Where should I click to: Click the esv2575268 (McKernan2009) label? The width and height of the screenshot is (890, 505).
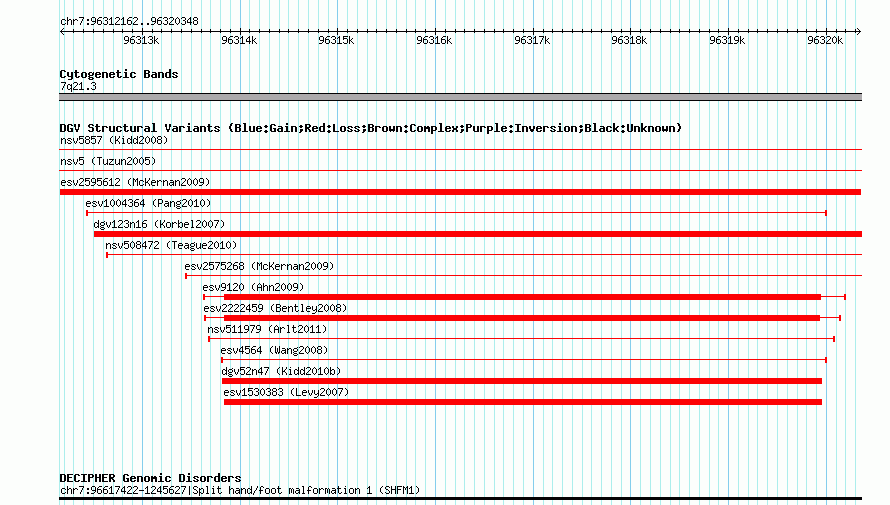tap(259, 266)
